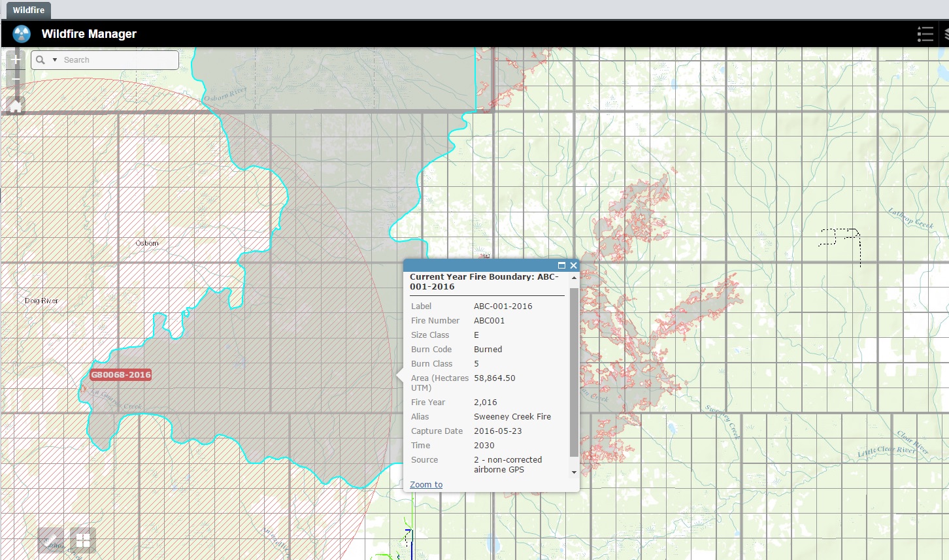Click the Fire Number value ABC001
This screenshot has width=949, height=560.
point(489,320)
